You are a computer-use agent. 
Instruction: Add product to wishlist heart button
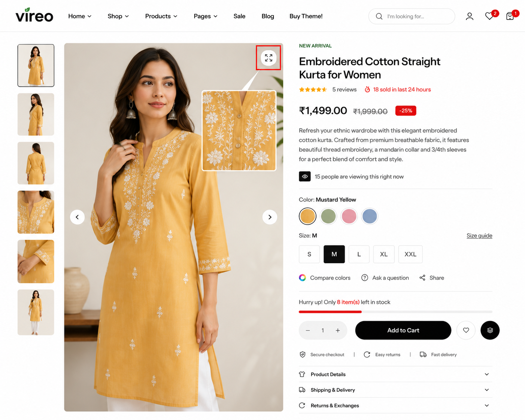tap(466, 330)
